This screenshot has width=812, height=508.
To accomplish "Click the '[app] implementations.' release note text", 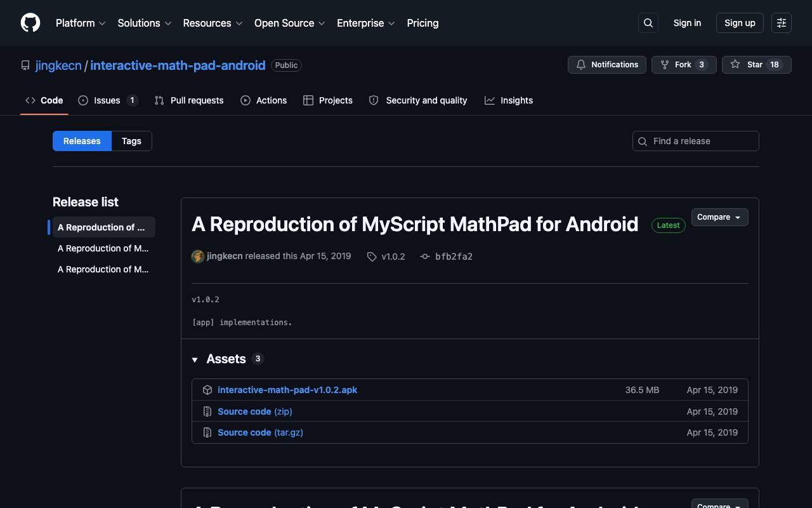I will pos(242,323).
